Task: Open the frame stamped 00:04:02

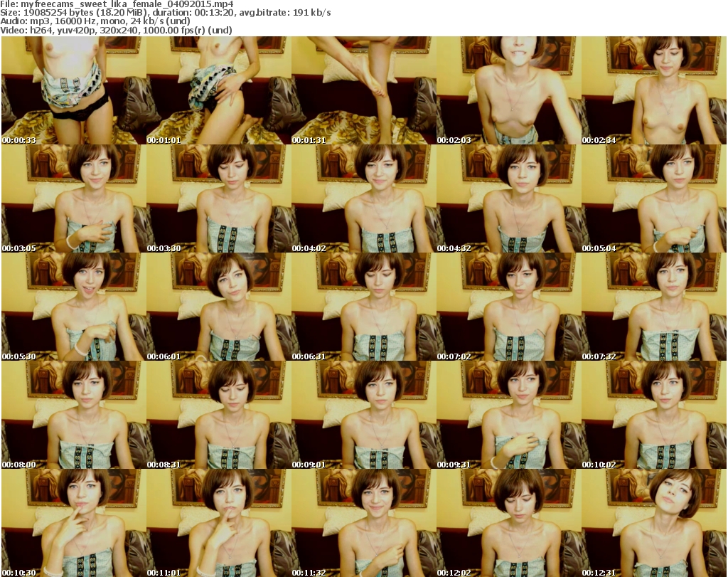Action: [x=363, y=198]
